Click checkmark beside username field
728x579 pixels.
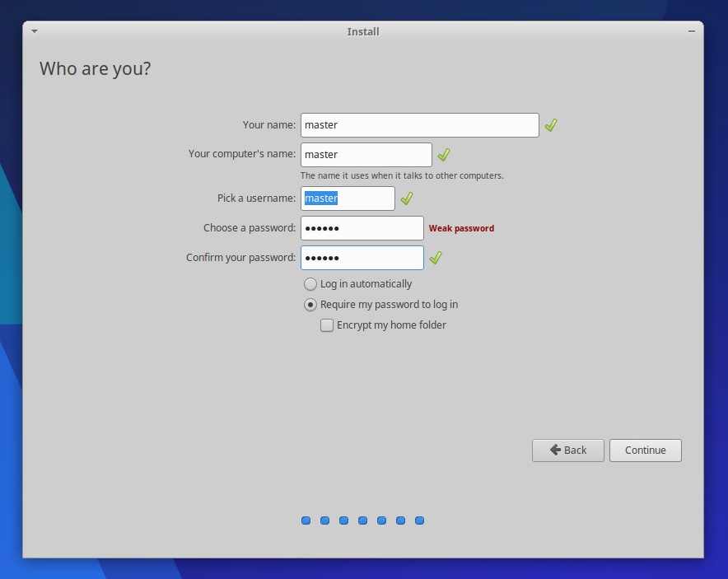click(x=407, y=198)
